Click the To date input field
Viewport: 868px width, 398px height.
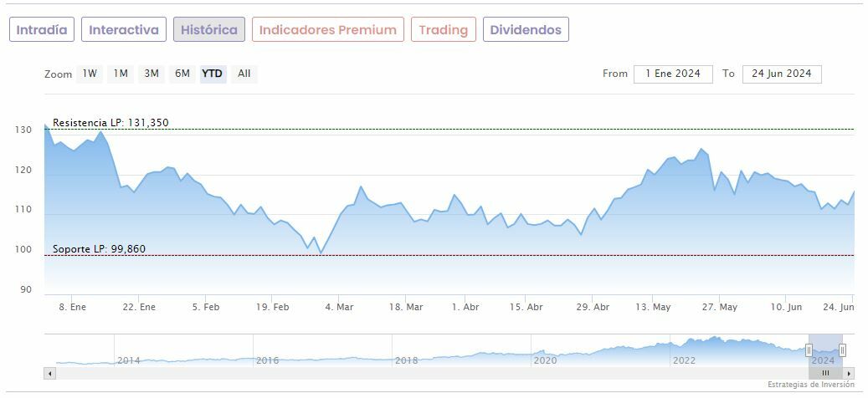(x=782, y=74)
